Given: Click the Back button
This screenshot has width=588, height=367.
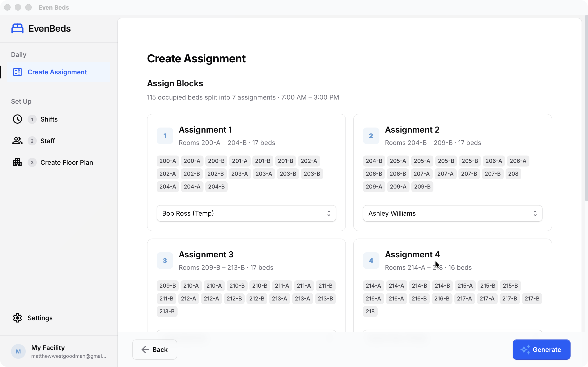Looking at the screenshot, I should (x=155, y=350).
